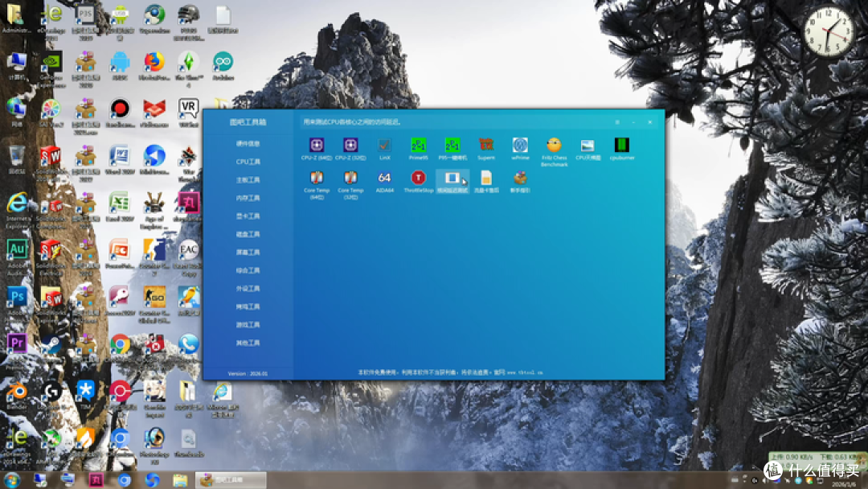Open the CPU-Z (32位) tool
This screenshot has width=868, height=489.
coord(350,149)
